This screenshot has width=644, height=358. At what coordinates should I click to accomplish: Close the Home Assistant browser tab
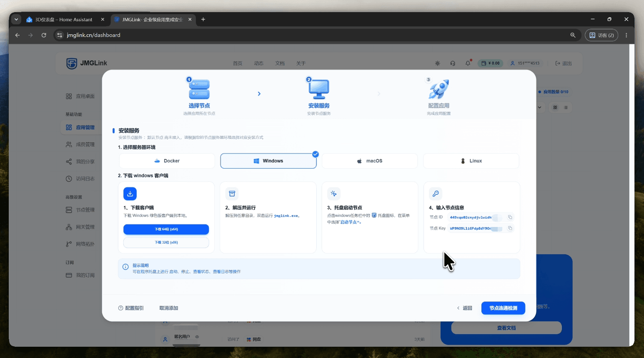pos(103,20)
